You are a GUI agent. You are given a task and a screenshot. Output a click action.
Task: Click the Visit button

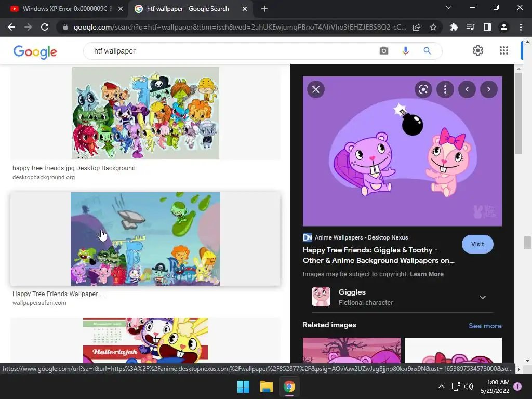(x=477, y=244)
